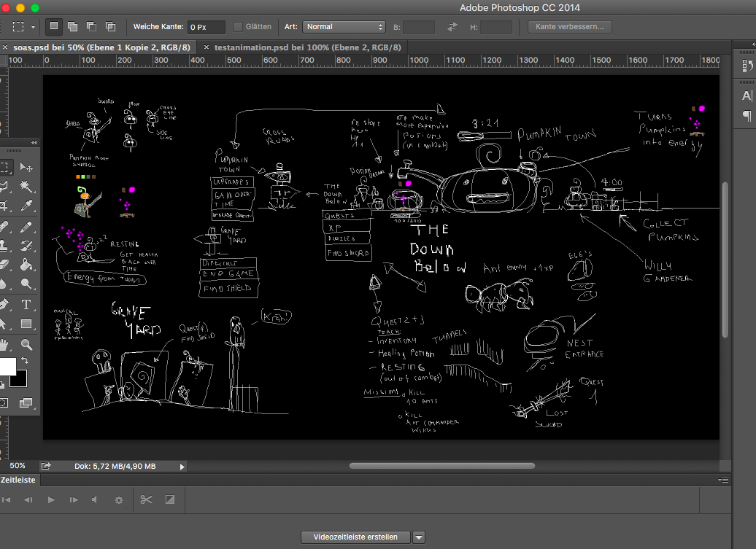
Task: Open dropdown arrow beside Videozeitleiste erstellen
Action: click(x=419, y=537)
